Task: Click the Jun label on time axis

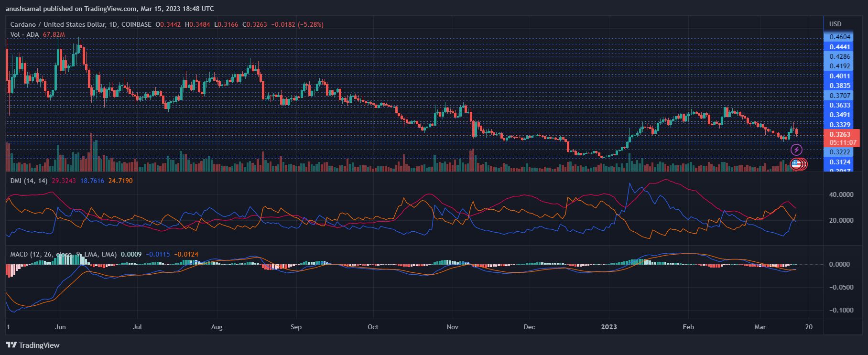Action: [60, 327]
